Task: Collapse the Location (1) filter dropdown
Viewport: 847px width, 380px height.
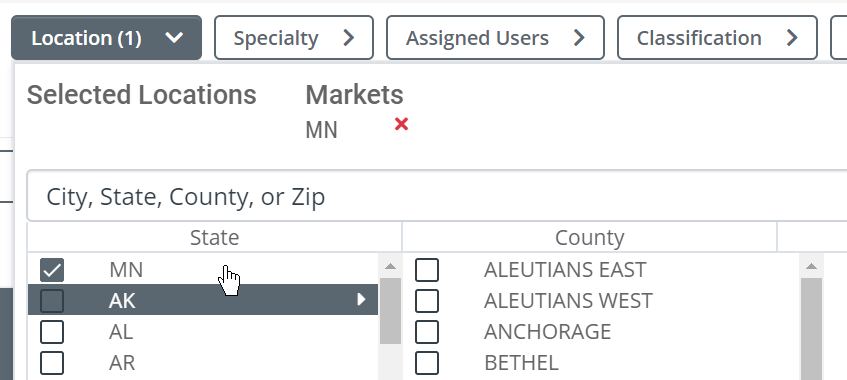Action: [x=106, y=38]
